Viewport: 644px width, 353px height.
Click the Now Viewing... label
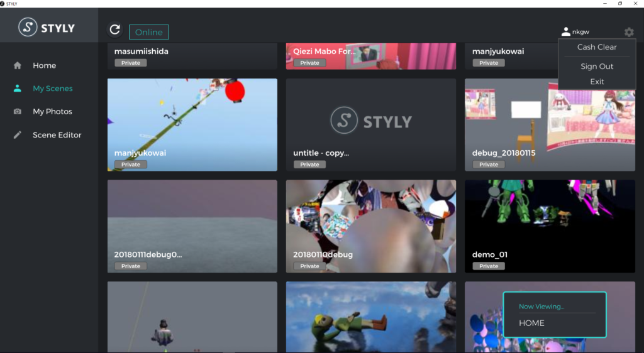coord(541,307)
